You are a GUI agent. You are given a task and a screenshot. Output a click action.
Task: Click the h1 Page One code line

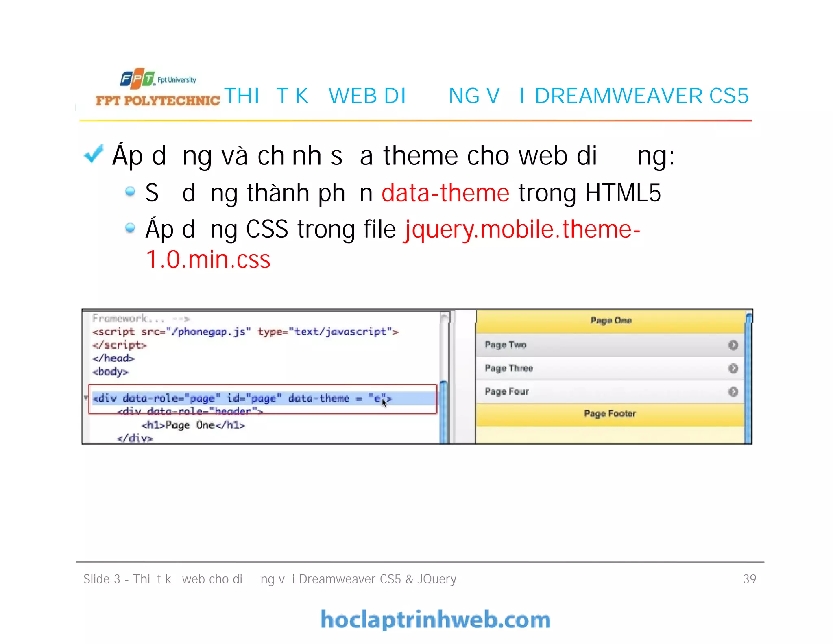click(x=193, y=425)
